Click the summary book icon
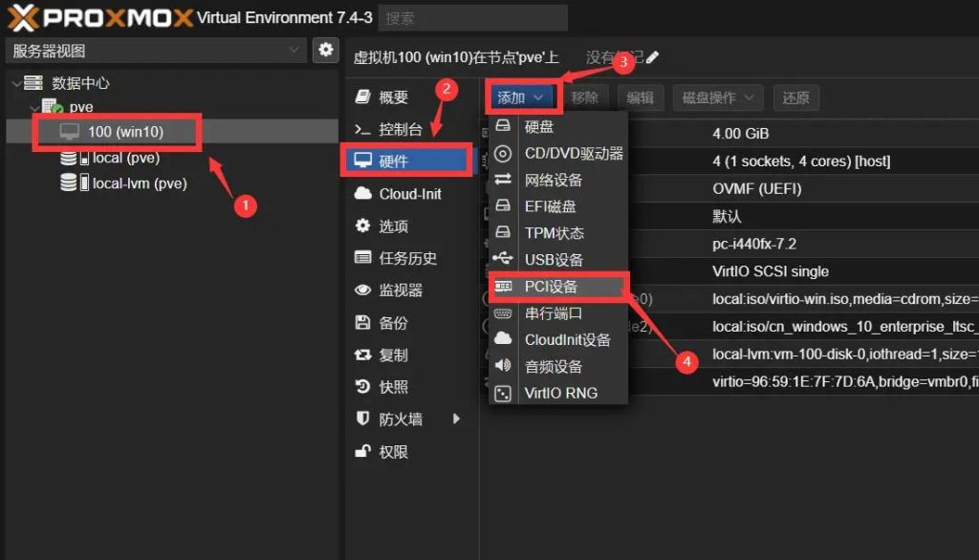Image resolution: width=979 pixels, height=560 pixels. (362, 97)
